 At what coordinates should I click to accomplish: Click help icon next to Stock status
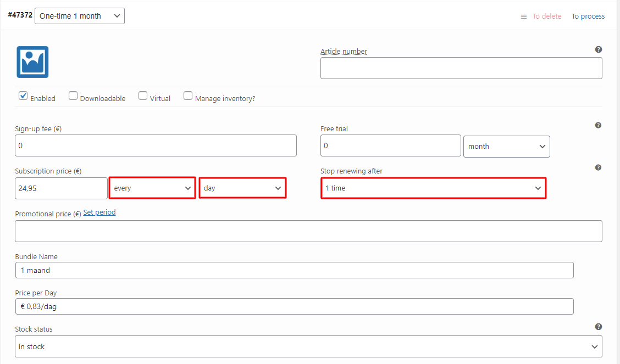click(599, 327)
